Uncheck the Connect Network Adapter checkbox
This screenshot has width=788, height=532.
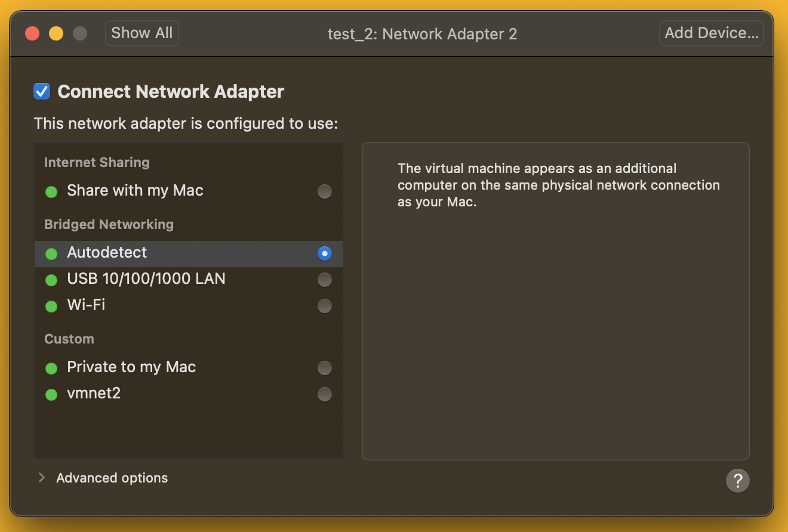pyautogui.click(x=42, y=91)
